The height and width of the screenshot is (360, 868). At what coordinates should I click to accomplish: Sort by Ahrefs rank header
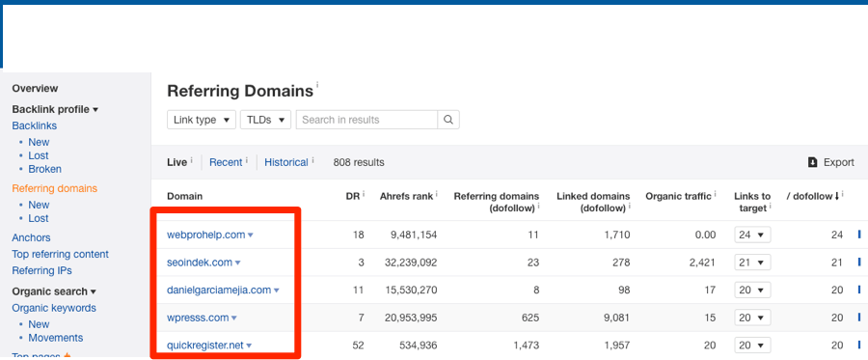pos(406,196)
